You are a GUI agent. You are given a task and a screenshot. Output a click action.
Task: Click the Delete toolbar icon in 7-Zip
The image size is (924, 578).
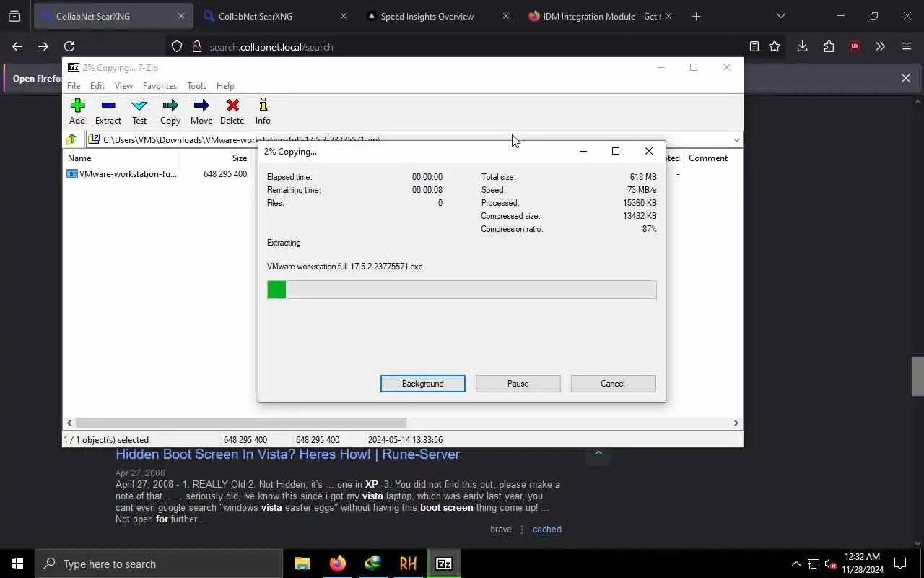[x=232, y=111]
